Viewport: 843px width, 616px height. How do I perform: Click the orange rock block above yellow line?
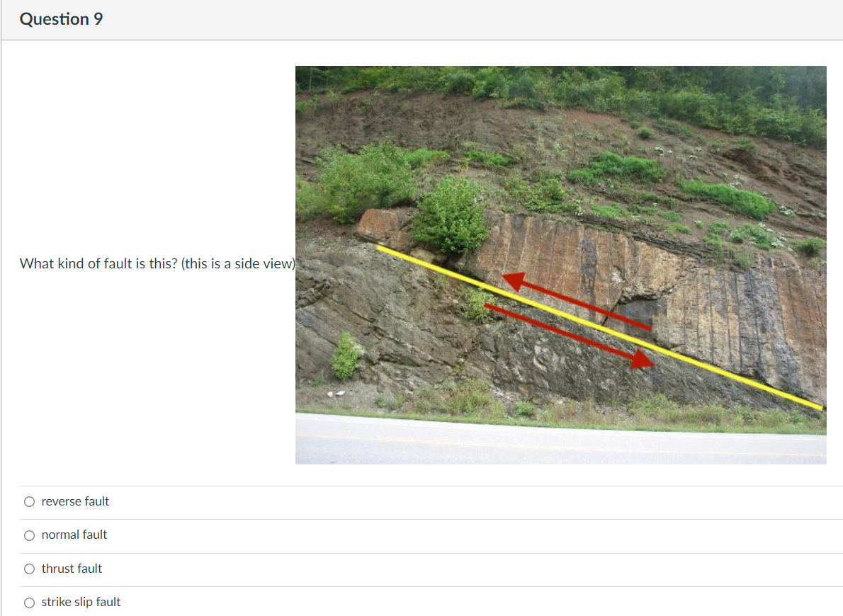point(384,227)
